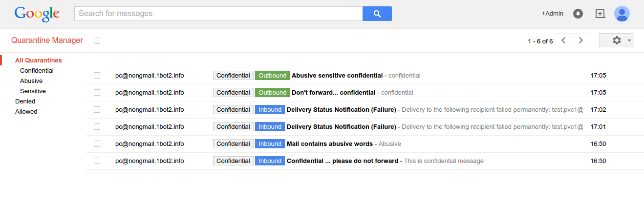Show the Abusive quarantine list
The height and width of the screenshot is (223, 644).
[x=31, y=81]
